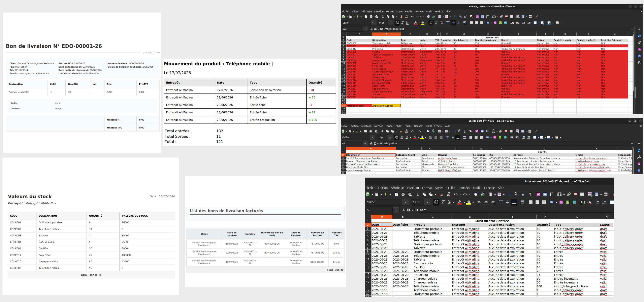
Task: Insert pivot table in Produit window
Action: 488,17
